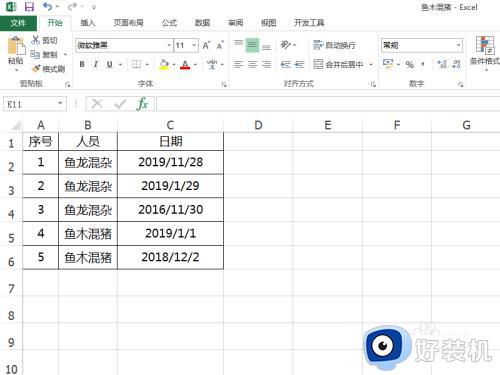Switch to the 公式 tab
Screen dimensions: 500x375
[169, 23]
